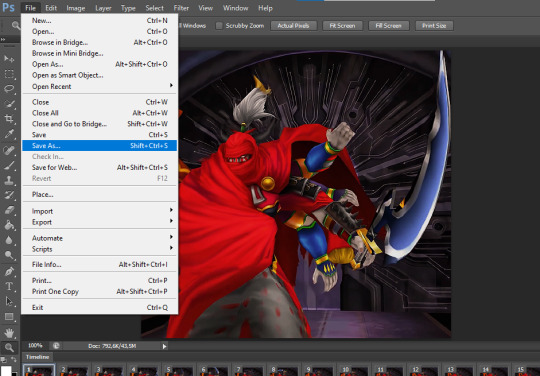Select the Eyedropper tool
Image resolution: width=540 pixels, height=376 pixels.
(x=9, y=134)
